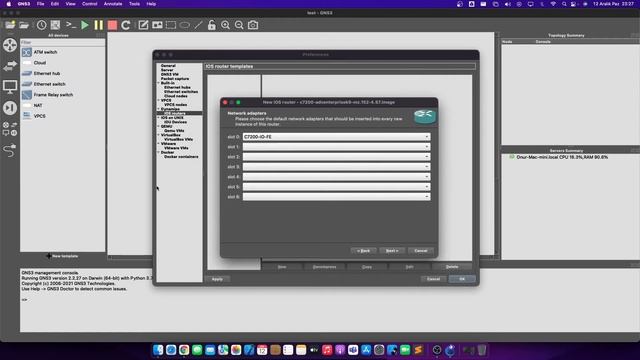Image resolution: width=640 pixels, height=360 pixels.
Task: Click Apply in Preferences window
Action: click(x=217, y=279)
